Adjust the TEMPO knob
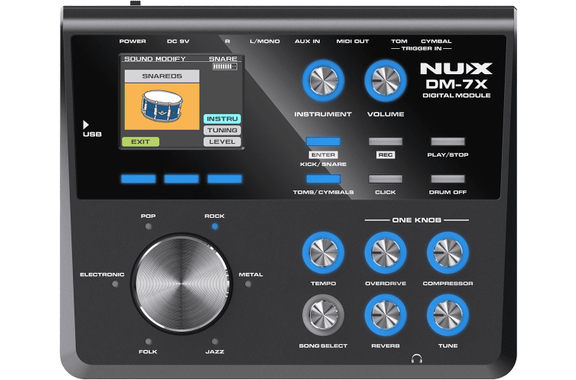 point(323,252)
